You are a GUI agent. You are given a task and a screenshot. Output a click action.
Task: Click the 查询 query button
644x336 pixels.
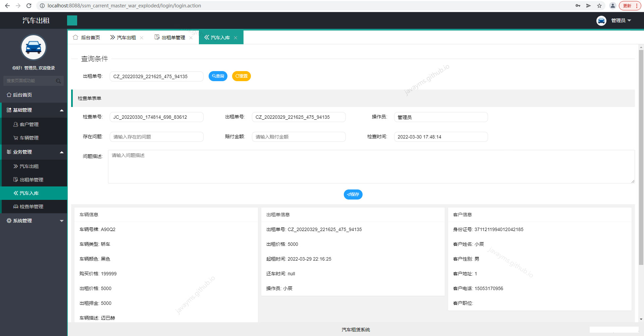[218, 76]
